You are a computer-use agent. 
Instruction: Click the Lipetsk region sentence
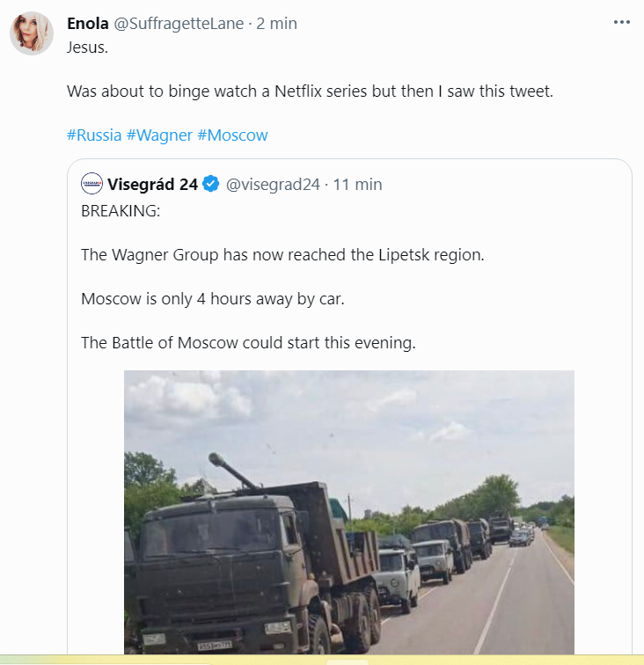point(282,255)
